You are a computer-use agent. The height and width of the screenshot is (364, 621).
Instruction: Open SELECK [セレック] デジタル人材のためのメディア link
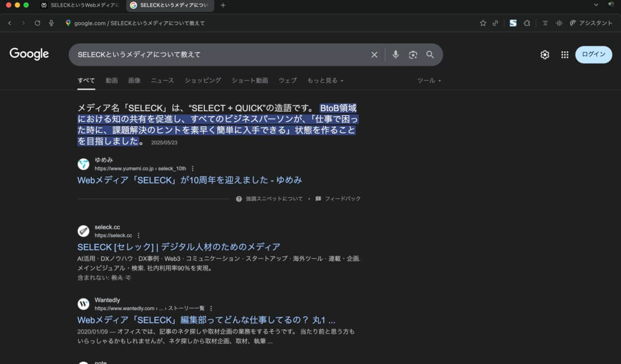(179, 247)
